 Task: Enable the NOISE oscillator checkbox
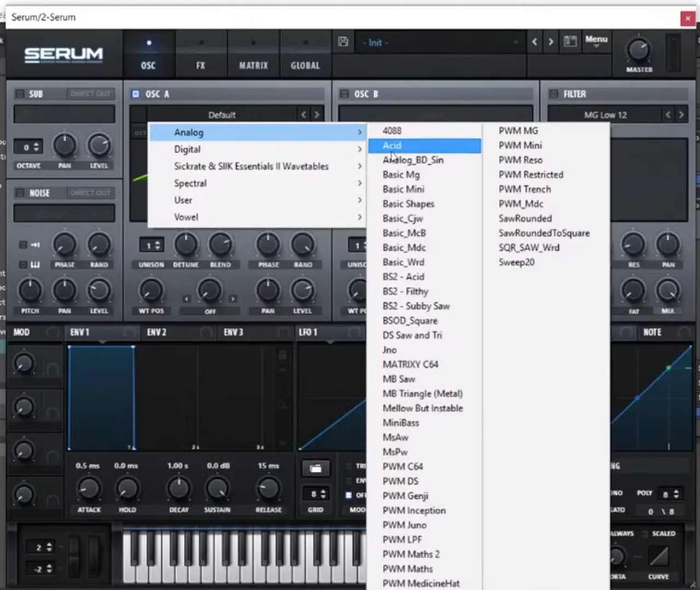[20, 193]
